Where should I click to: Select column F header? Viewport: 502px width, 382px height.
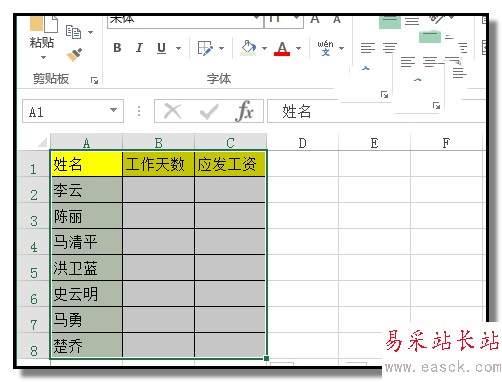coord(446,142)
